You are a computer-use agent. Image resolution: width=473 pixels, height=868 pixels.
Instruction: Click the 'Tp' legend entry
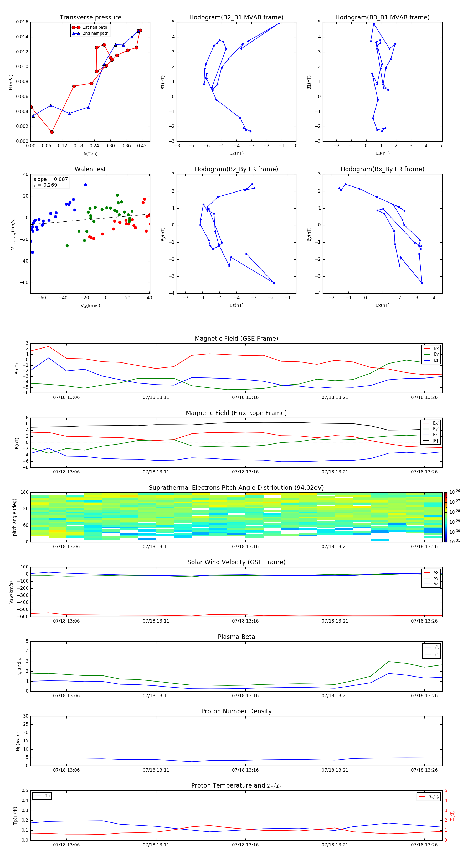pos(42,796)
